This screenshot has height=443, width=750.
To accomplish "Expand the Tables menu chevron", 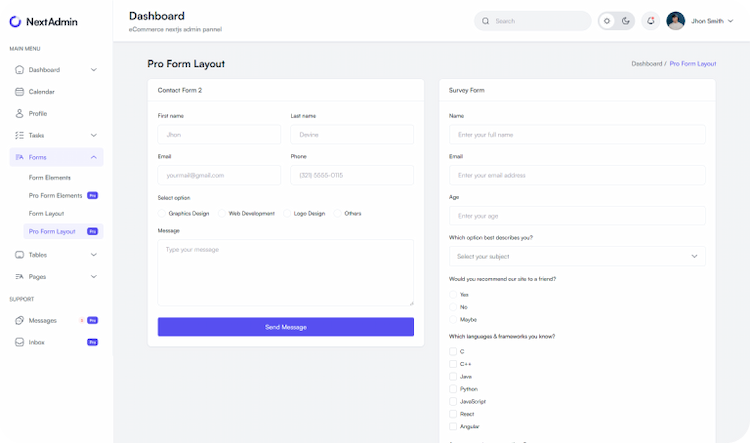I will (94, 255).
